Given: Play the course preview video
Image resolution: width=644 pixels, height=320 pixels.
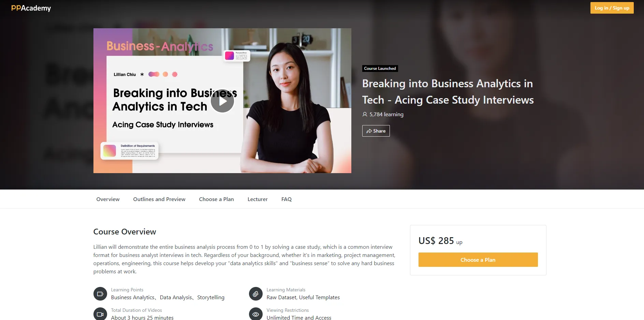Looking at the screenshot, I should [222, 101].
